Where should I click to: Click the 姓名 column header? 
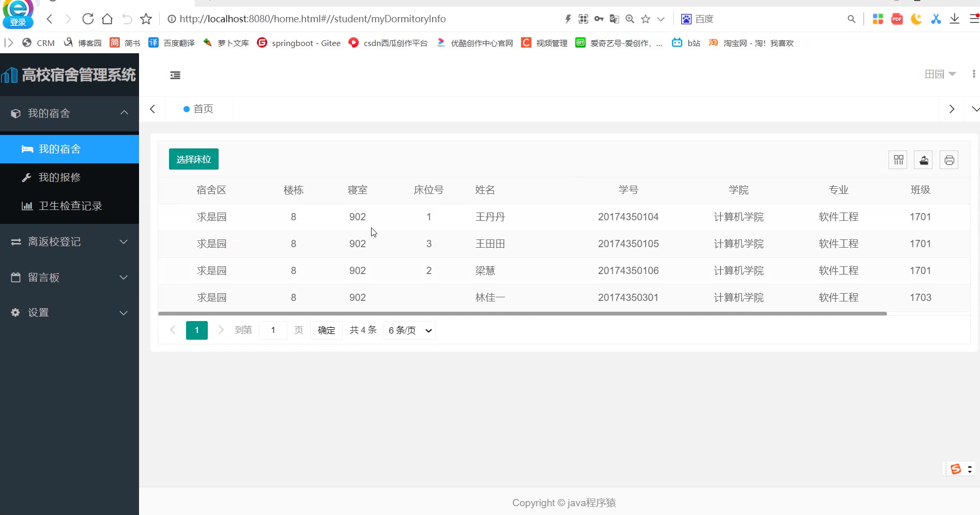coord(485,190)
